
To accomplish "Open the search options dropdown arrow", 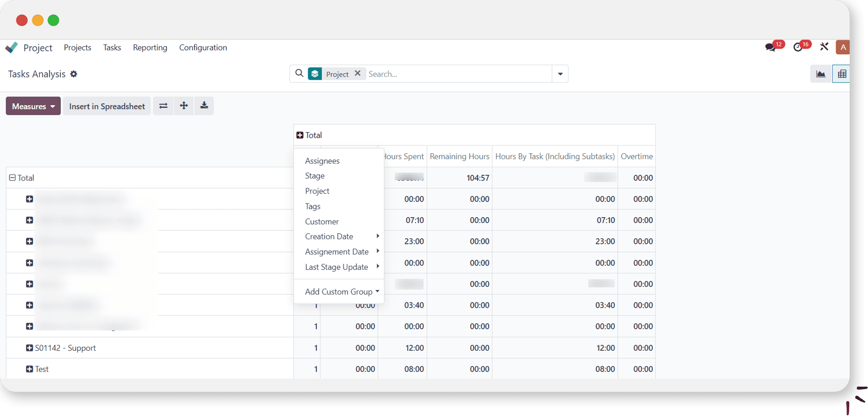I will tap(560, 74).
